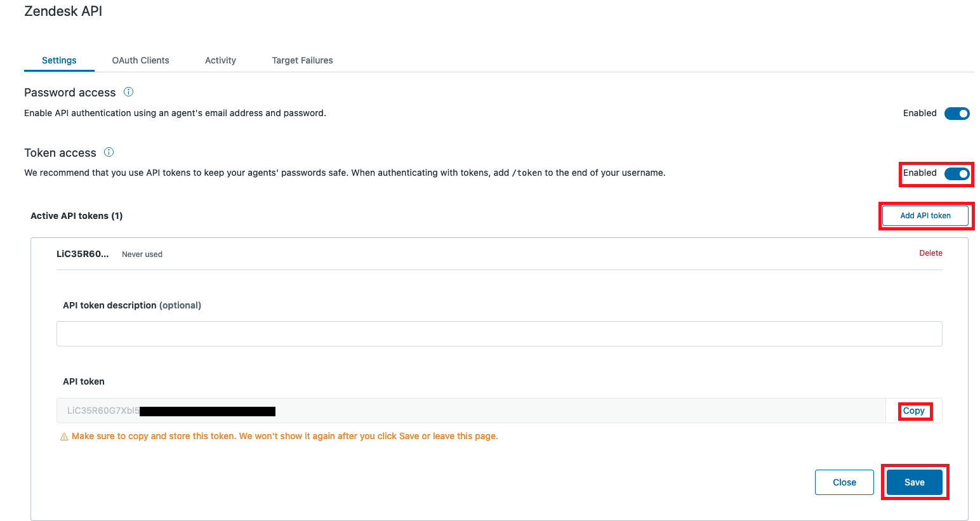The width and height of the screenshot is (980, 521).
Task: Click the Close button beside Save
Action: tap(844, 482)
